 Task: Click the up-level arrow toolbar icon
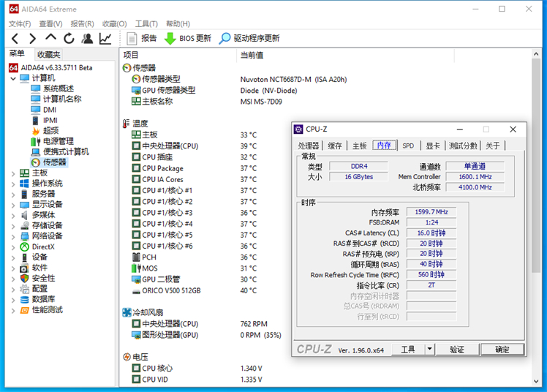[50, 38]
